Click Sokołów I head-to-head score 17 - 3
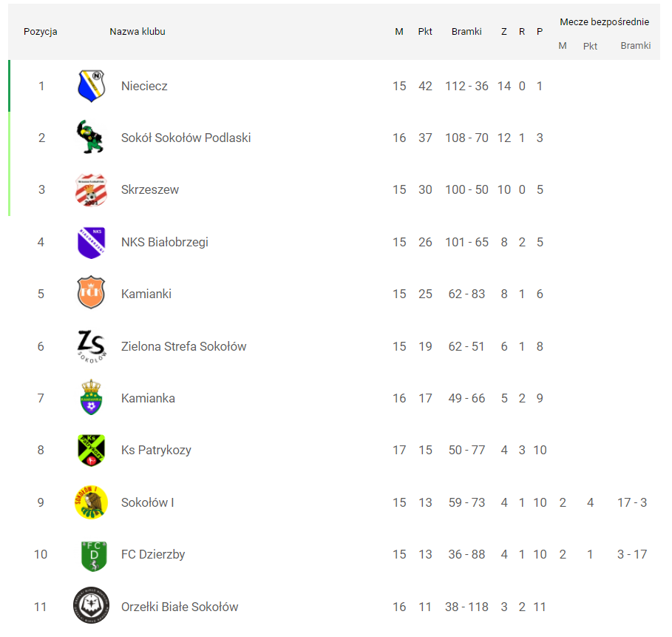The width and height of the screenshot is (672, 637). pos(632,502)
